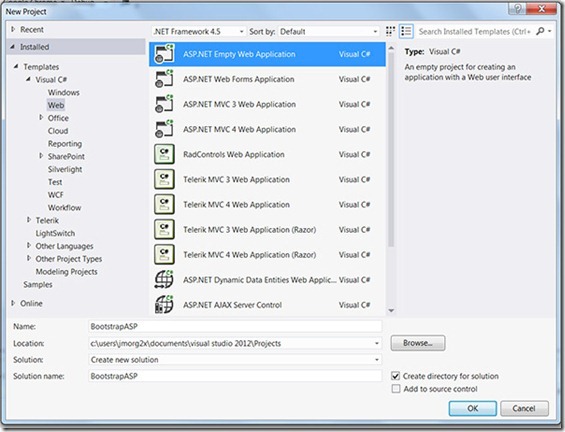The height and width of the screenshot is (432, 565).
Task: Open the Location path dropdown arrow
Action: coord(377,343)
